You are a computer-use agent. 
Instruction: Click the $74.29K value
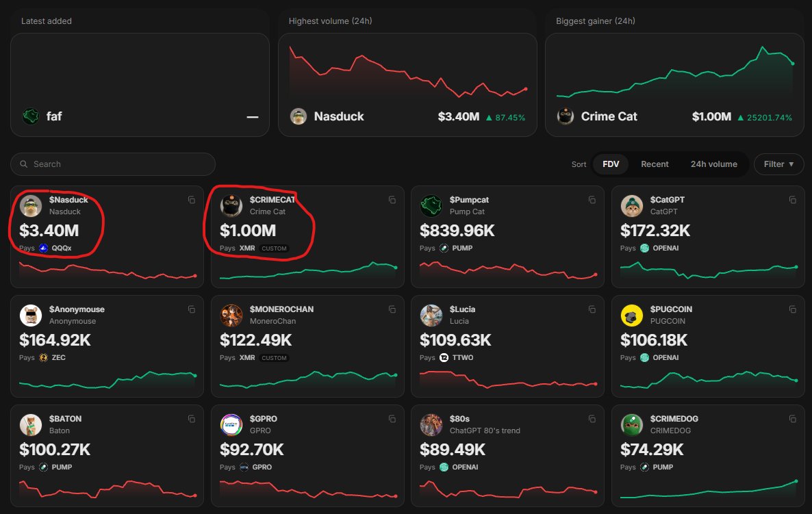click(x=652, y=449)
